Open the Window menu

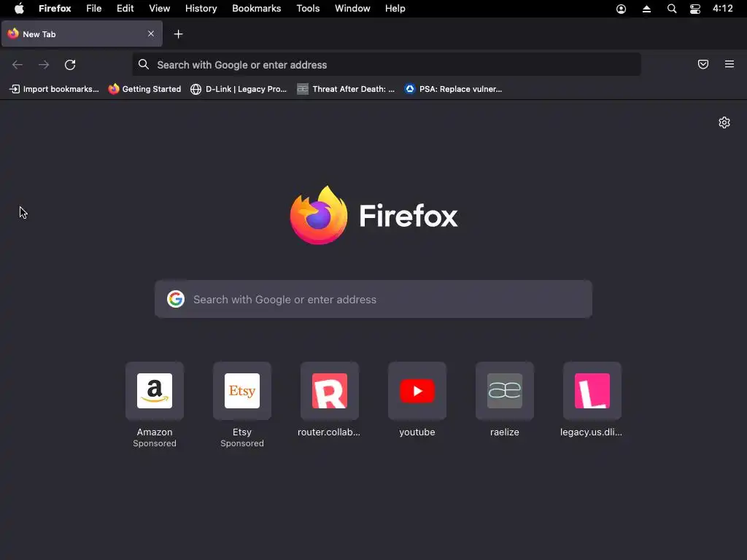tap(352, 9)
